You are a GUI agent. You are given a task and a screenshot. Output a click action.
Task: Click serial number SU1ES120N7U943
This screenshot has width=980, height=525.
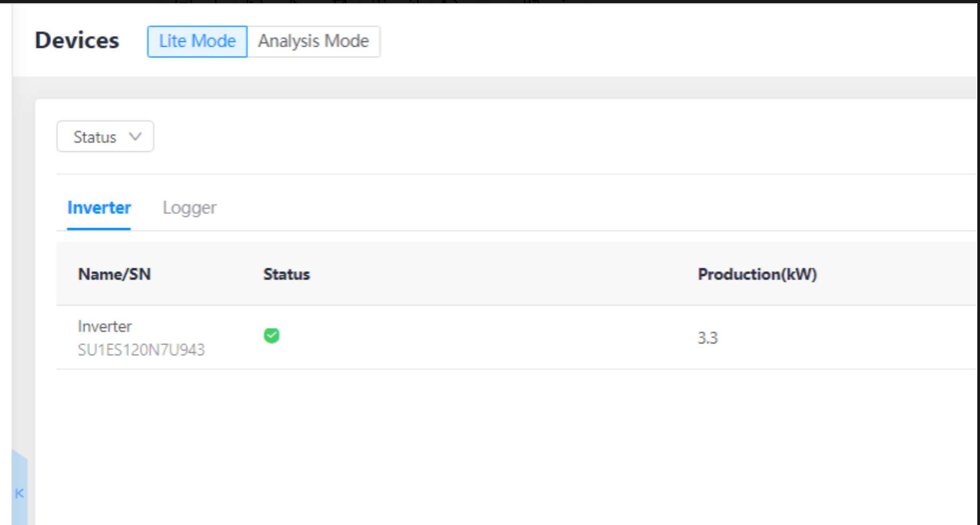pos(142,349)
